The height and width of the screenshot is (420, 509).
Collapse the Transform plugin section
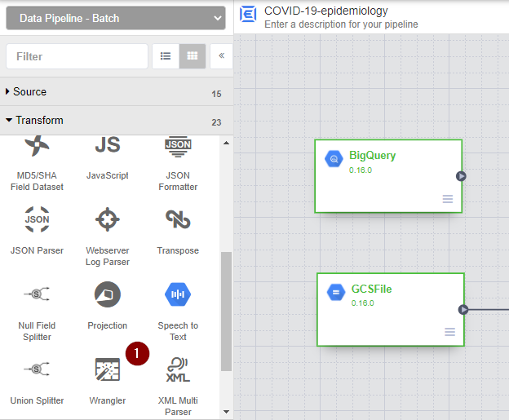(x=117, y=121)
